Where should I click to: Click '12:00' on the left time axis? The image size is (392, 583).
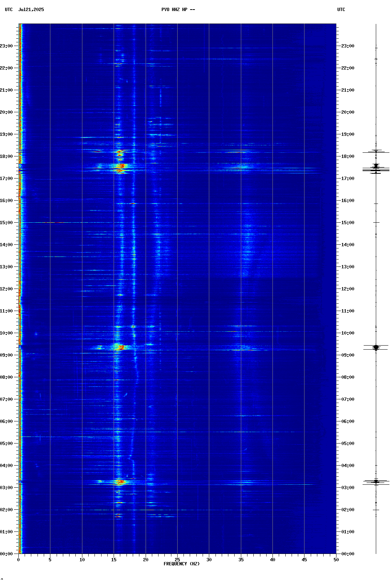point(6,289)
